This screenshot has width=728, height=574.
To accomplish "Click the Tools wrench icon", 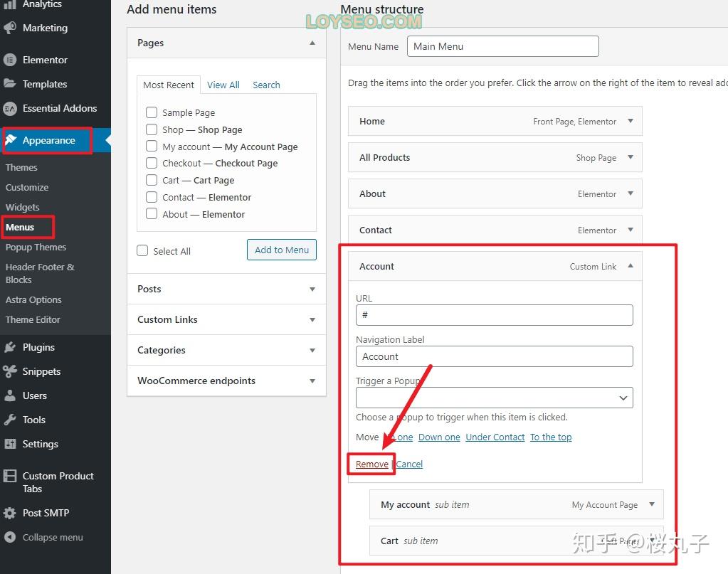I will [10, 420].
